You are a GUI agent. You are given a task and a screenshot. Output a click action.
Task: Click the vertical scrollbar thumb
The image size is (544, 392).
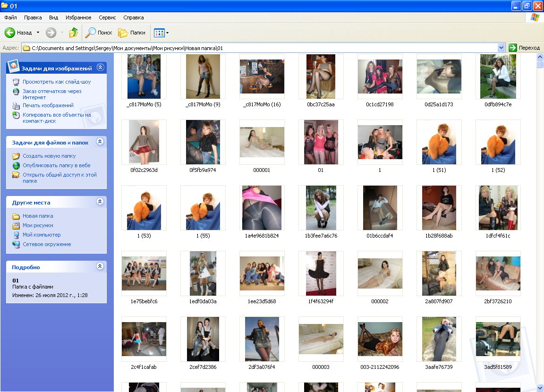540,64
